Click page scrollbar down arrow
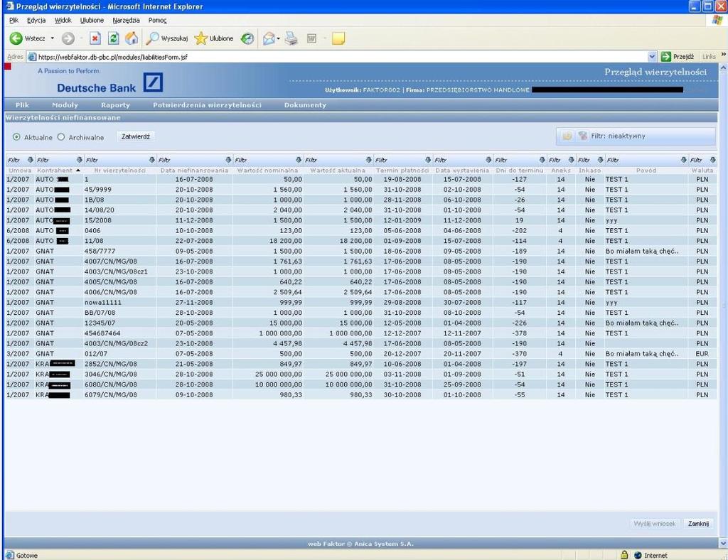This screenshot has width=728, height=560. [723, 542]
